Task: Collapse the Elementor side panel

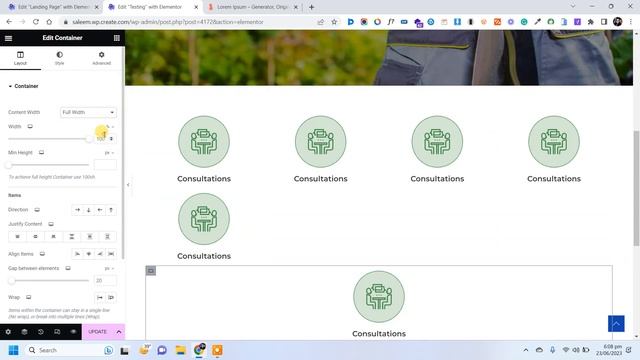Action: pyautogui.click(x=128, y=185)
